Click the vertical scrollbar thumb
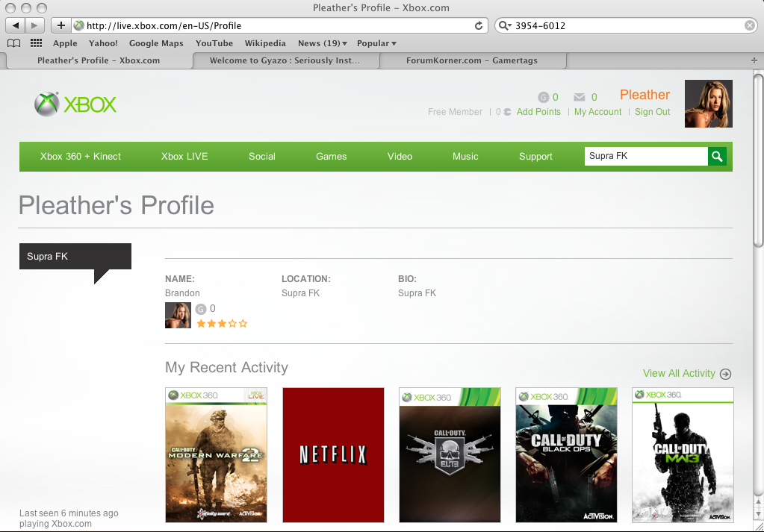This screenshot has width=764, height=532. pyautogui.click(x=758, y=160)
